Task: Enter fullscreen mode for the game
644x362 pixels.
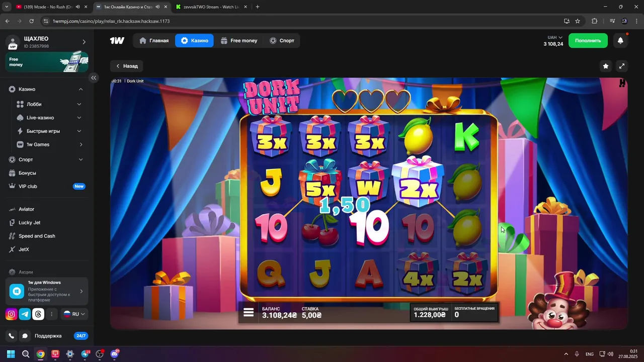Action: coord(622,66)
